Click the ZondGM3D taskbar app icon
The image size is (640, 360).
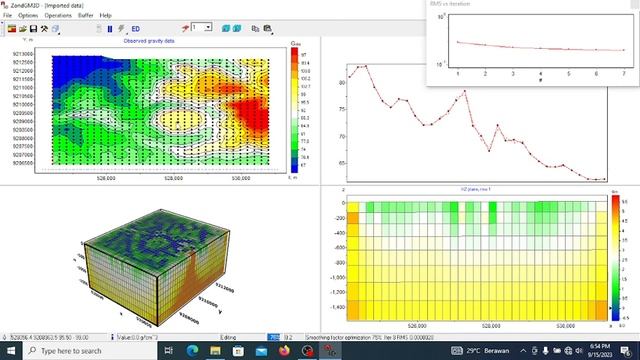pyautogui.click(x=330, y=351)
